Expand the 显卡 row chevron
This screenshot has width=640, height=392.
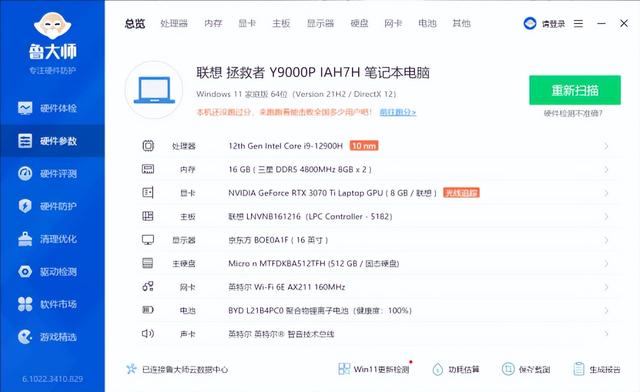coord(606,193)
